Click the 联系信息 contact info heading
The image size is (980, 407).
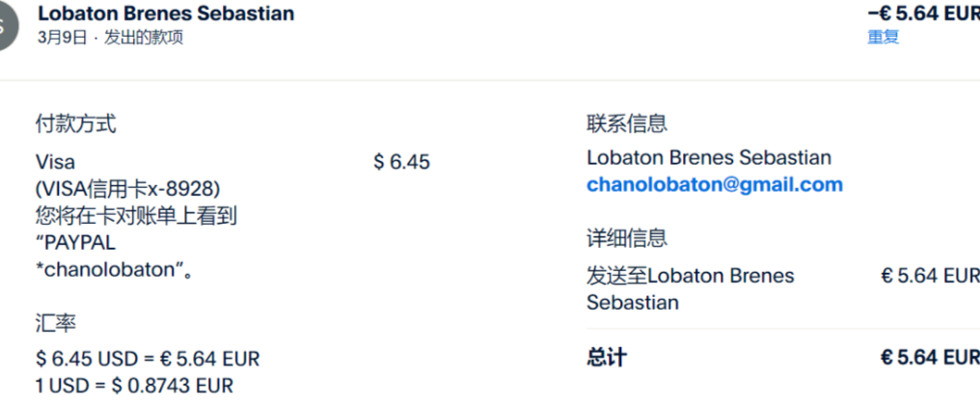click(x=626, y=123)
